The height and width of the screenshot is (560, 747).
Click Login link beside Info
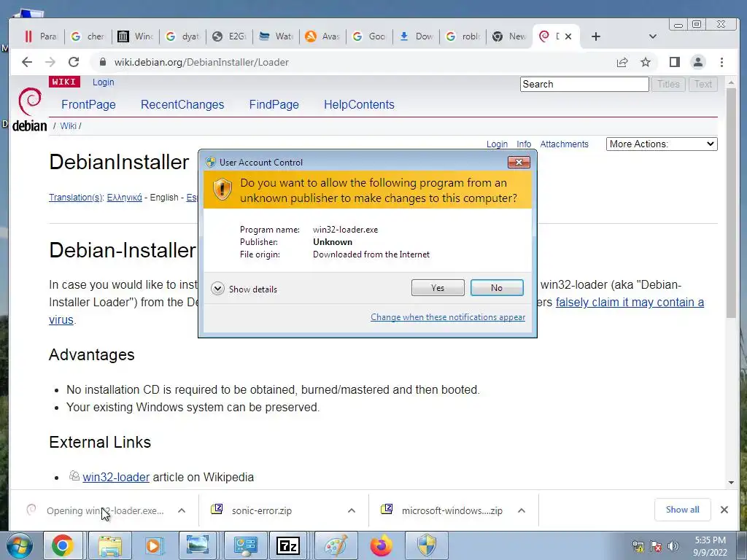497,144
